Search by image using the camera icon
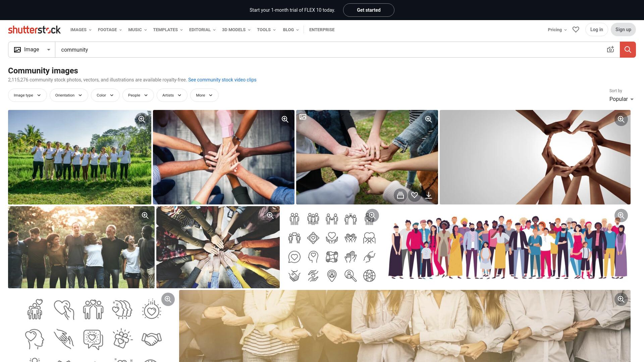This screenshot has height=362, width=644. [610, 50]
